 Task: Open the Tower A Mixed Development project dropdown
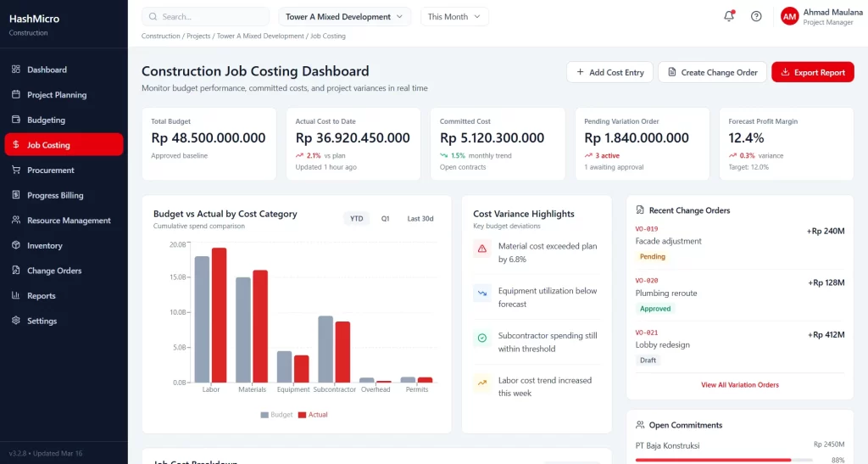(x=344, y=17)
